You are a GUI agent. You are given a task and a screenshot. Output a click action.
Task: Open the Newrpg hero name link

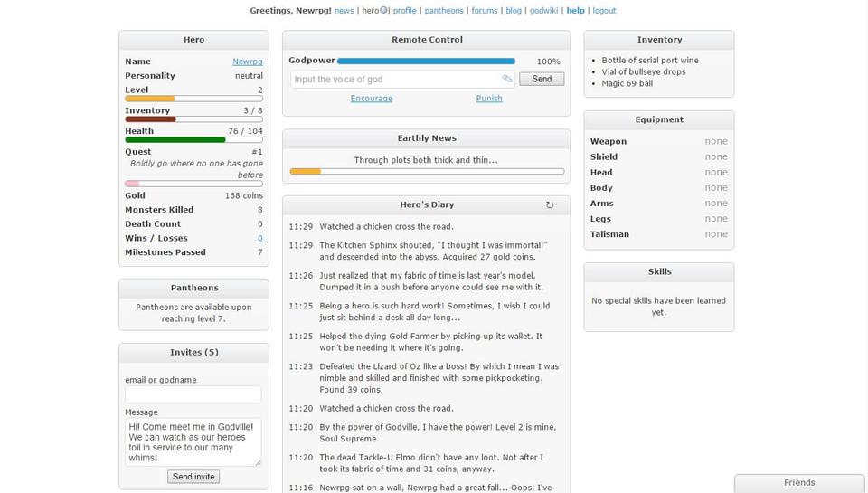tap(247, 62)
